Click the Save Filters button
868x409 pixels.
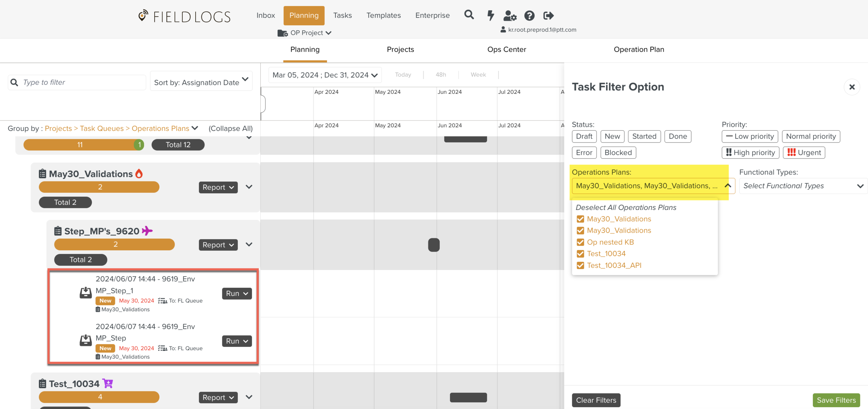pyautogui.click(x=836, y=400)
